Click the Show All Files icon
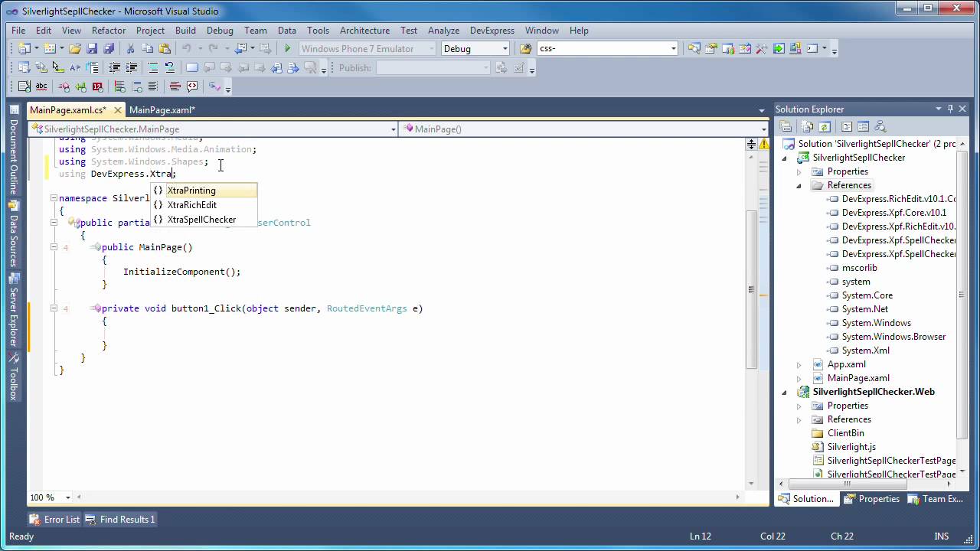The width and height of the screenshot is (980, 551). 808,126
